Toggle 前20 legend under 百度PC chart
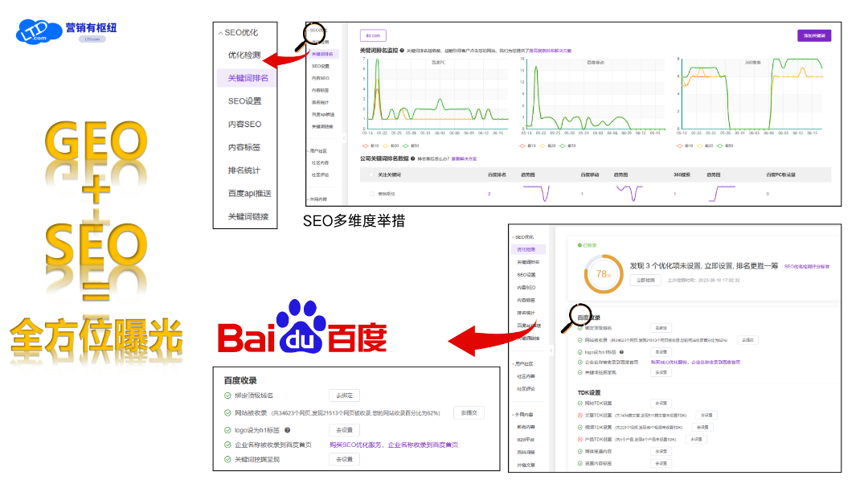Screen dimensions: 868x488 coord(391,146)
